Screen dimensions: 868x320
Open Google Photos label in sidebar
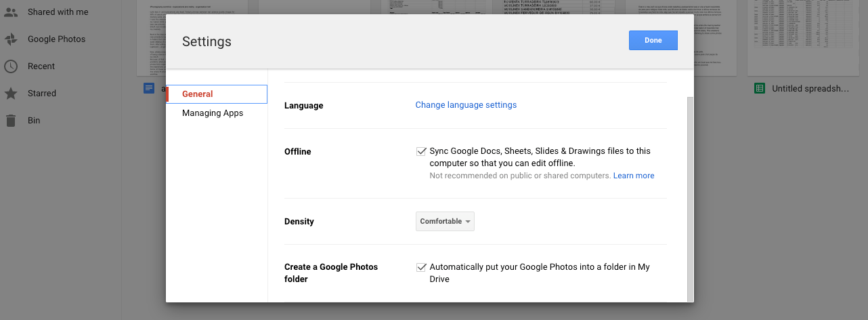57,39
